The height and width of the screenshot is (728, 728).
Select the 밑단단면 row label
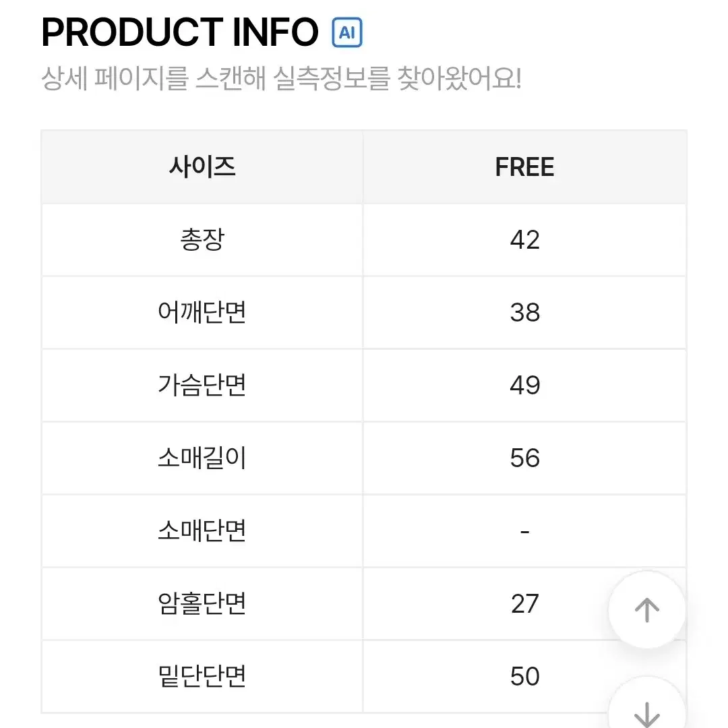coord(202,676)
